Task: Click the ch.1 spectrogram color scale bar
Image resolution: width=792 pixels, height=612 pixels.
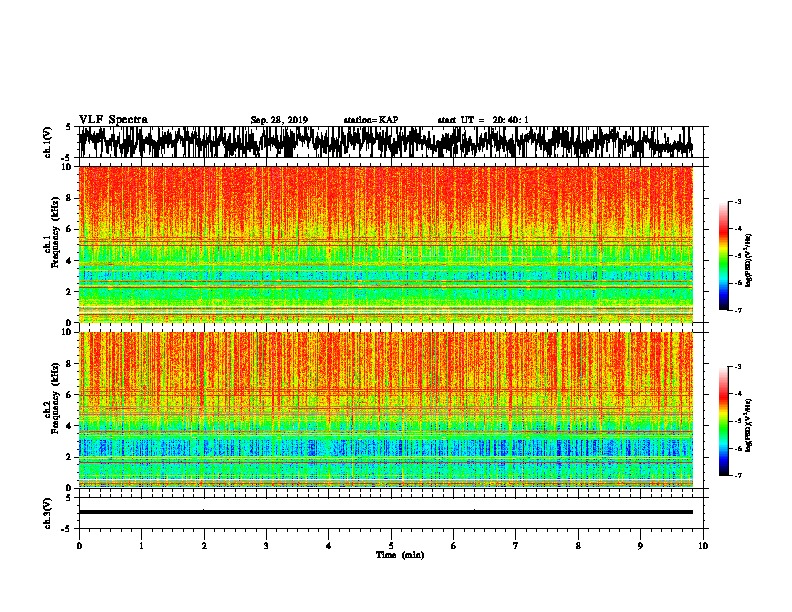Action: click(723, 256)
